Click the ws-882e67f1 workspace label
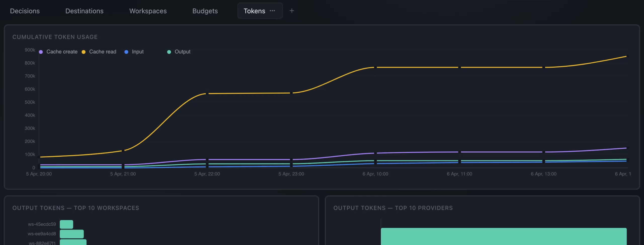The width and height of the screenshot is (644, 245). 42,243
